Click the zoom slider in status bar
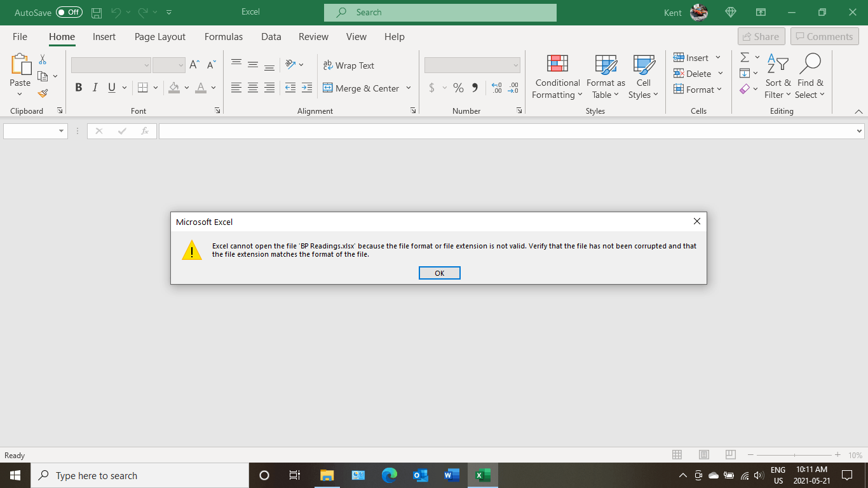Screen dimensions: 868x488 [x=794, y=455]
